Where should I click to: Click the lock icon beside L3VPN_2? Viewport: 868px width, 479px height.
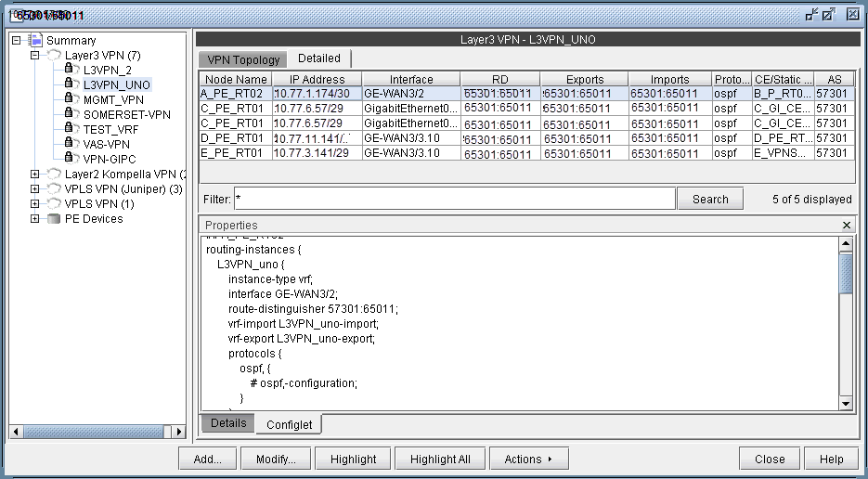pyautogui.click(x=70, y=70)
